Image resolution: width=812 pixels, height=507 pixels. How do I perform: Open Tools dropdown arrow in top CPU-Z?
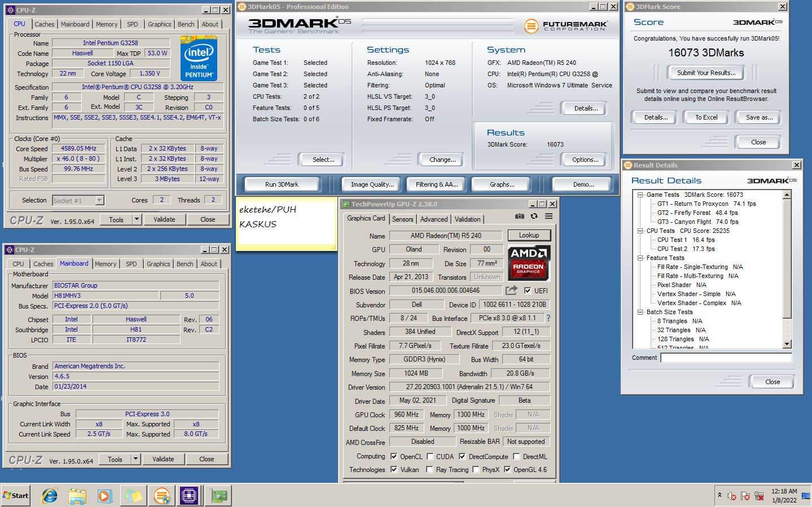[137, 219]
